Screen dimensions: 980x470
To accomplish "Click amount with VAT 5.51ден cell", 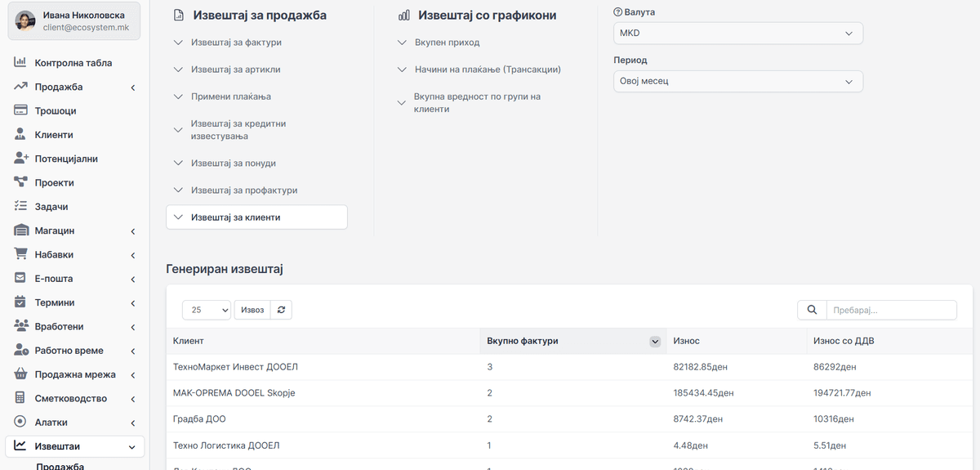I will point(889,445).
